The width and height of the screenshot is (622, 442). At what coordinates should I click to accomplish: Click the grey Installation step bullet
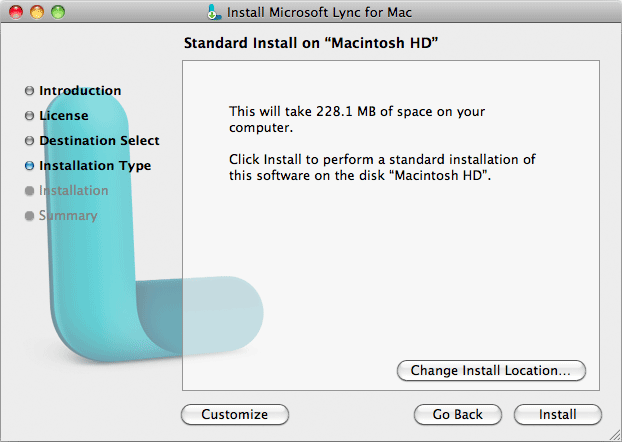pos(29,191)
